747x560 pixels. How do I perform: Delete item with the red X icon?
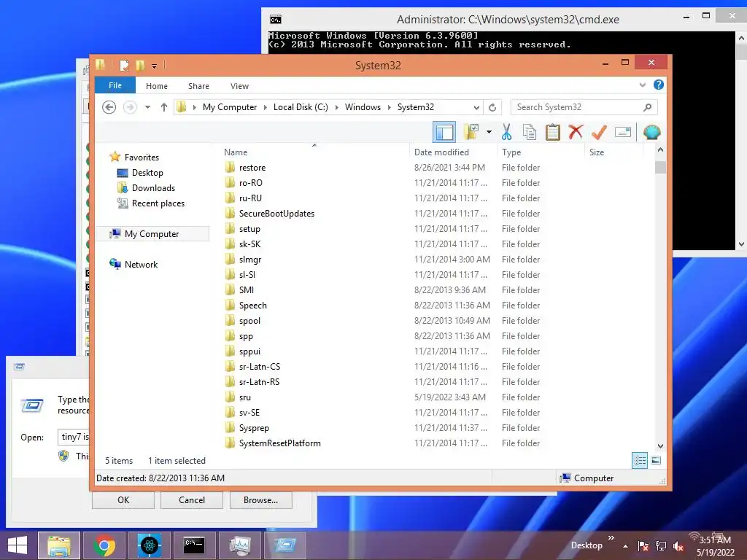[x=576, y=132]
